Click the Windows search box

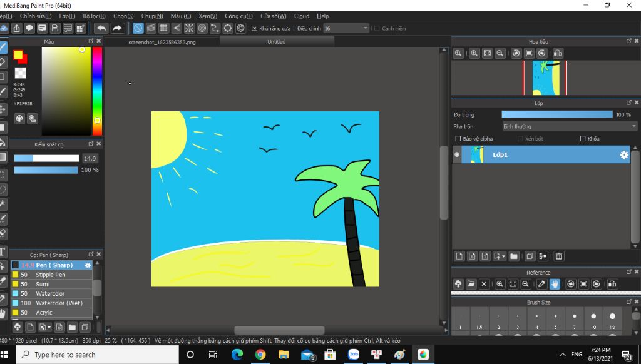pos(97,355)
